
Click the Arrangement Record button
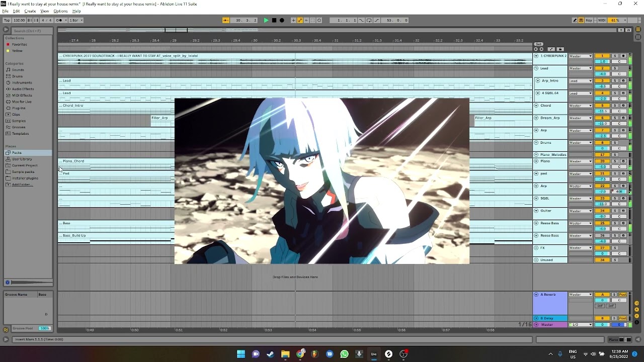[x=282, y=20]
